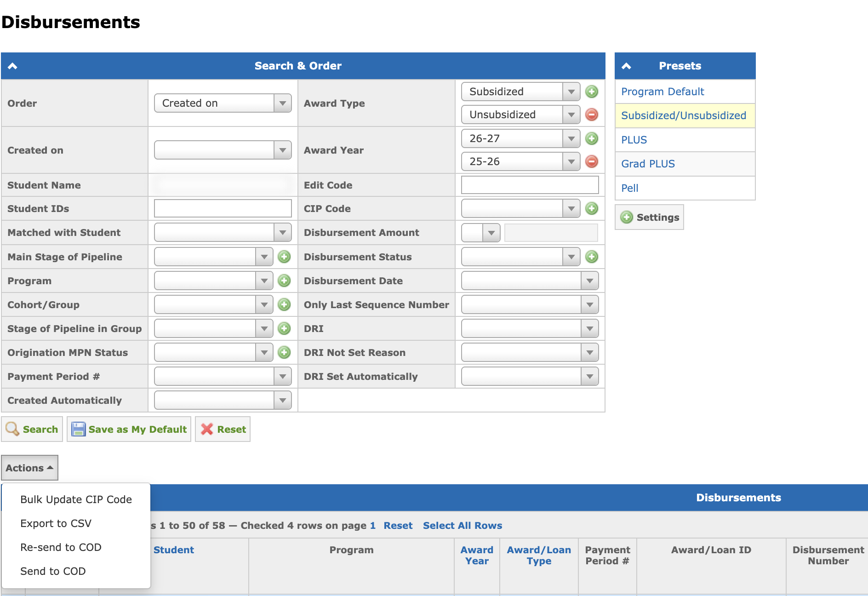Viewport: 868px width, 596px height.
Task: Click the Save as My Default button
Action: click(x=129, y=429)
